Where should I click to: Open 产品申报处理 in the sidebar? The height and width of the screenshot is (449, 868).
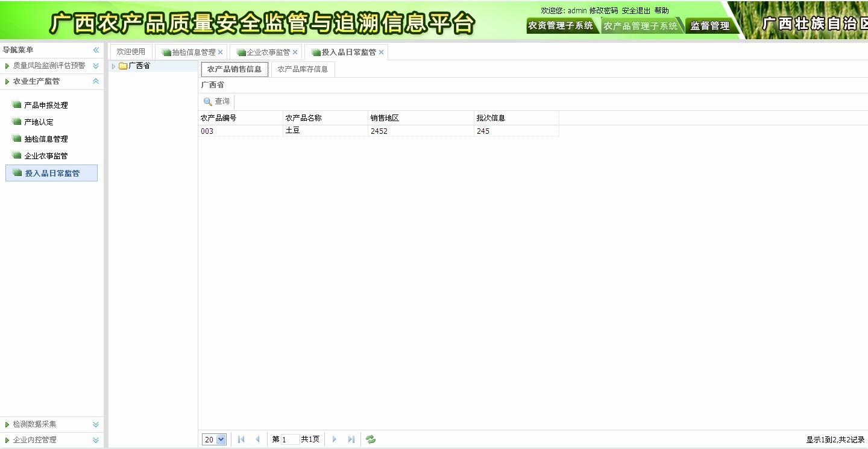click(46, 105)
